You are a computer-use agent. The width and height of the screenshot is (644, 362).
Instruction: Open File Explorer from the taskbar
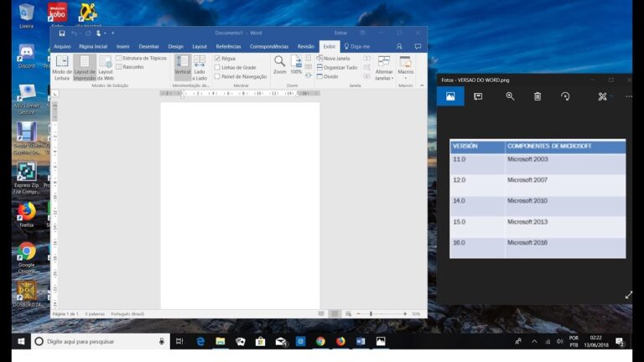221,342
